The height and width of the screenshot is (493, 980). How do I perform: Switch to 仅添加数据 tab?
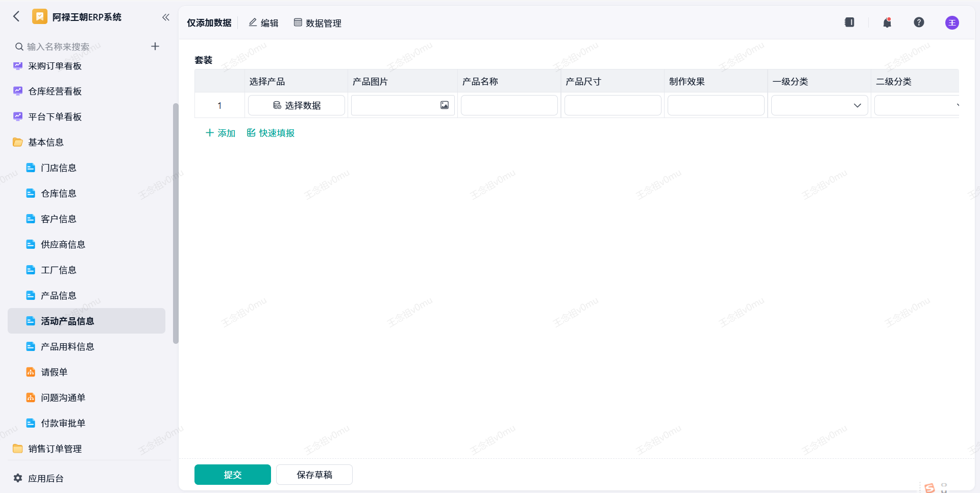point(209,23)
